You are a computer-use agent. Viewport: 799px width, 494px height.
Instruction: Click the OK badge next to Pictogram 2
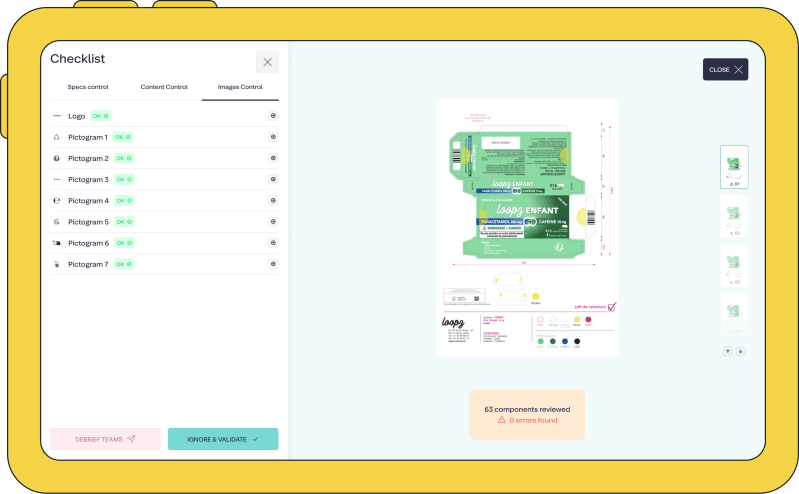[x=123, y=159]
